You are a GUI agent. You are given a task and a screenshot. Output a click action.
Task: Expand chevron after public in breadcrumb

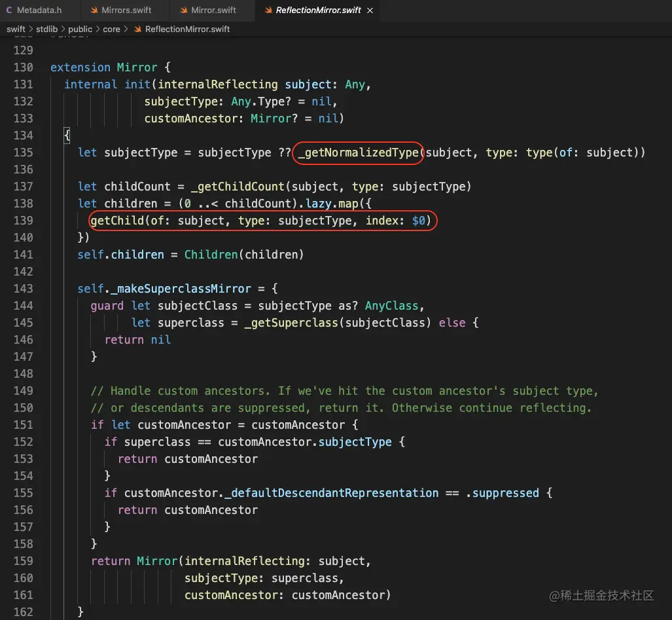pos(97,29)
